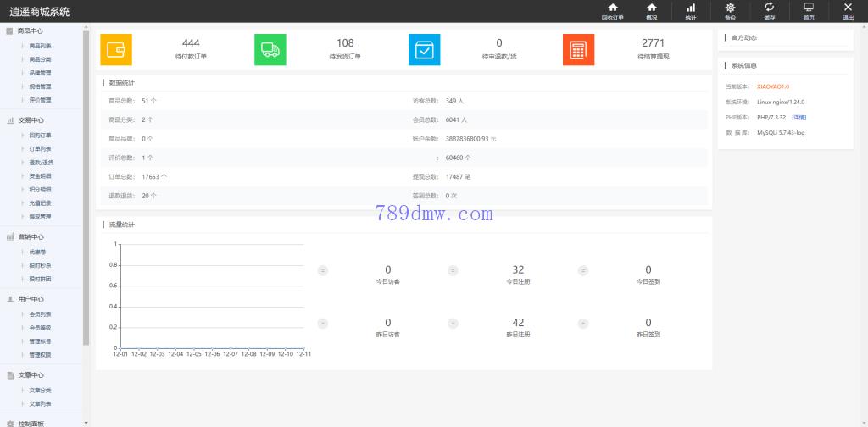The width and height of the screenshot is (868, 427).
Task: Click the sidebar vertical scrollbar
Action: [x=86, y=186]
